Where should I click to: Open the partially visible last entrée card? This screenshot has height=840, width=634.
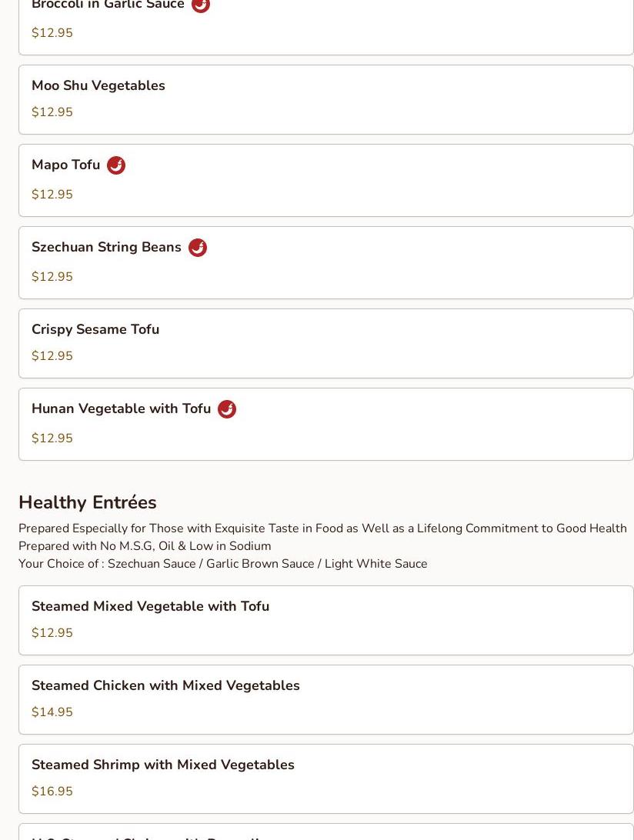point(325,832)
